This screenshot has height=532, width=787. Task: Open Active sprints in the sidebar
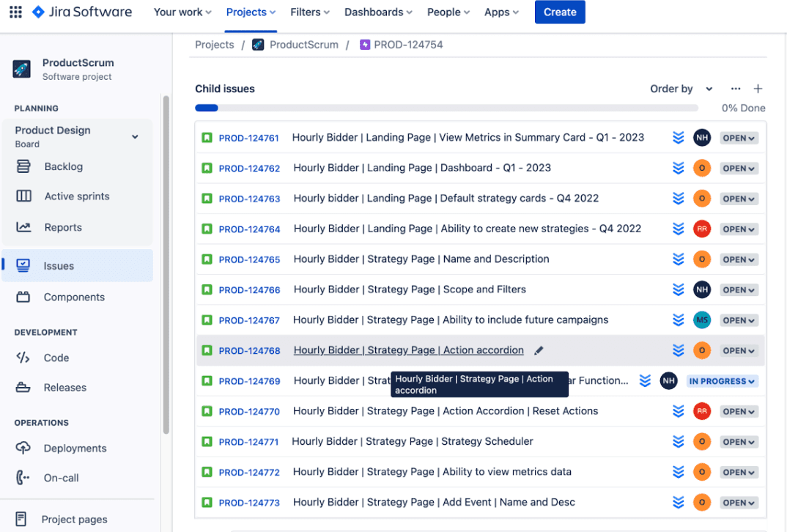click(x=77, y=196)
